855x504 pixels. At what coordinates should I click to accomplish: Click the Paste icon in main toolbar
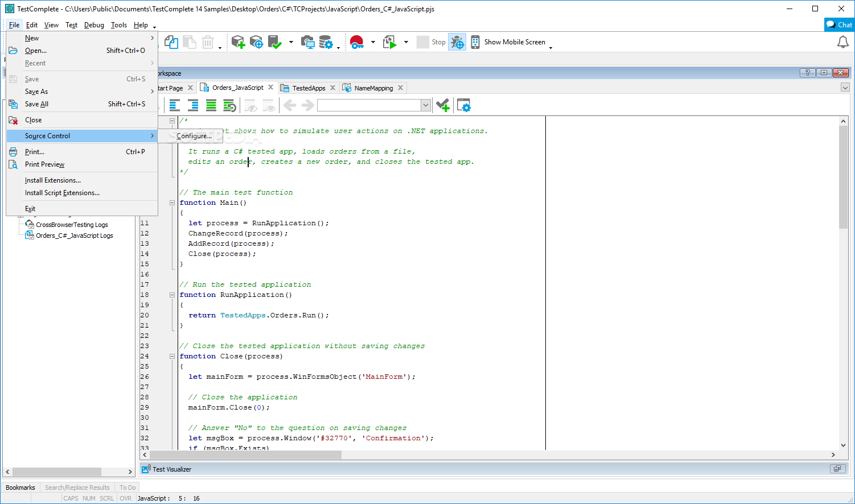point(190,42)
